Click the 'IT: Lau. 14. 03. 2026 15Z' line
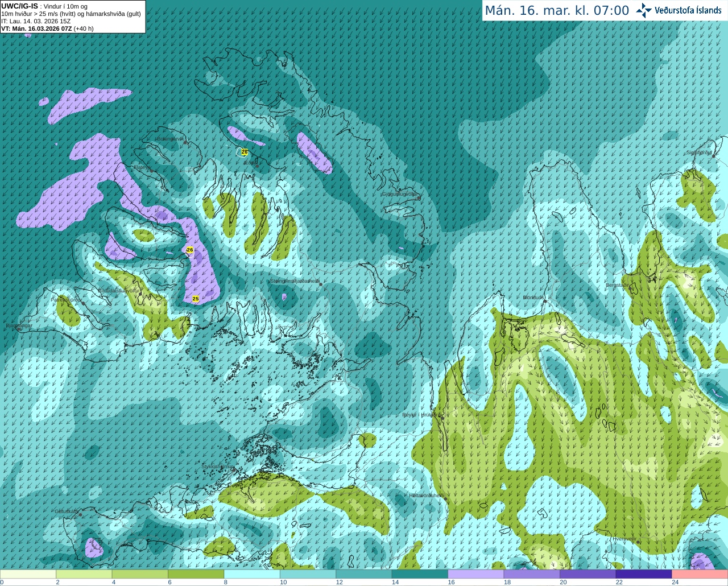 tap(36, 21)
